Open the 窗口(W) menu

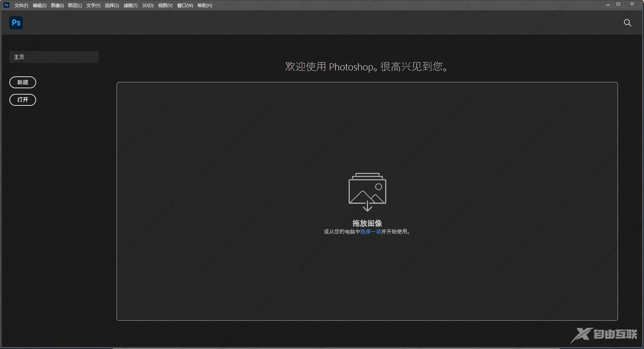pyautogui.click(x=185, y=6)
